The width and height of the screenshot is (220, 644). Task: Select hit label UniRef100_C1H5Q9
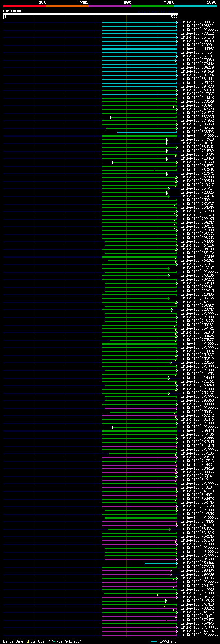point(197,378)
